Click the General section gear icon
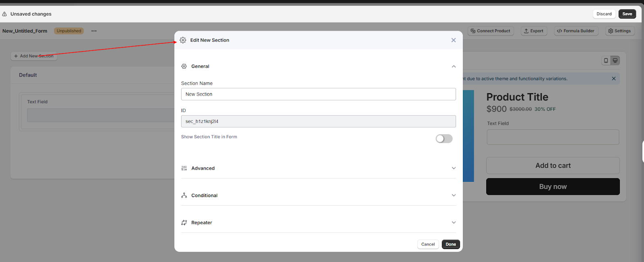This screenshot has height=262, width=644. pos(184,67)
